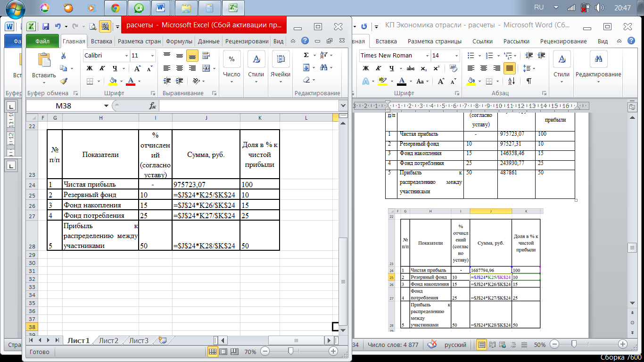Toggle bold (Ж) in Excel font group

point(90,68)
